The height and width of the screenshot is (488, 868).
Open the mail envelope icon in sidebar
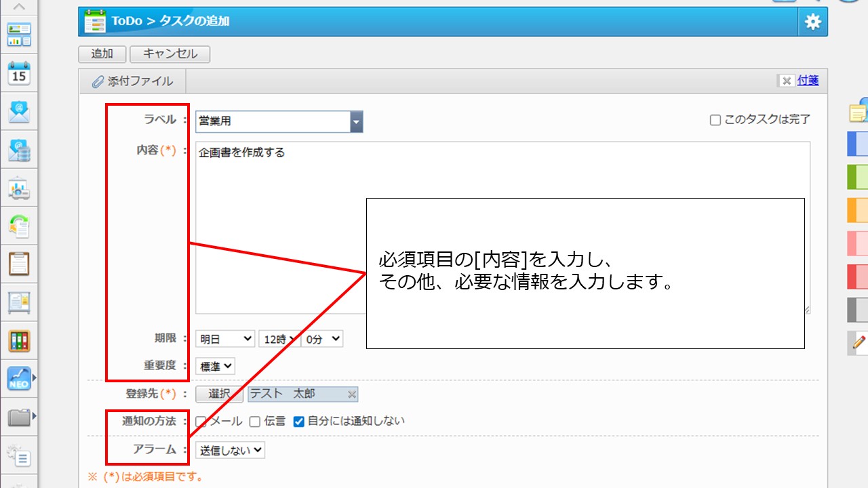[x=19, y=111]
